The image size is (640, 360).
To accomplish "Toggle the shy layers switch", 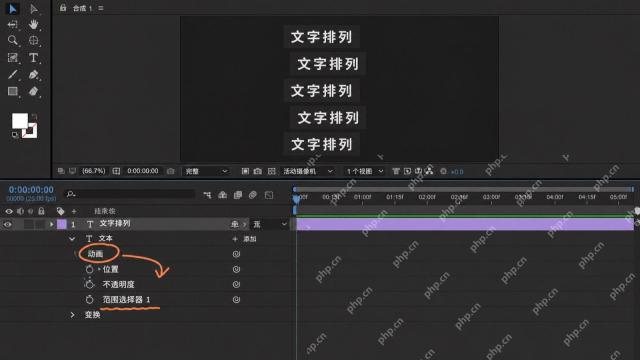I will coord(222,195).
